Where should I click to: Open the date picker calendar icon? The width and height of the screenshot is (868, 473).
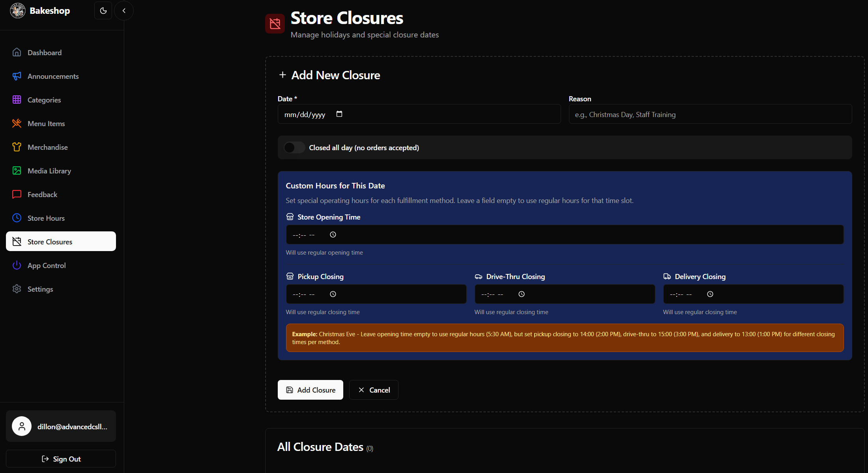[339, 114]
